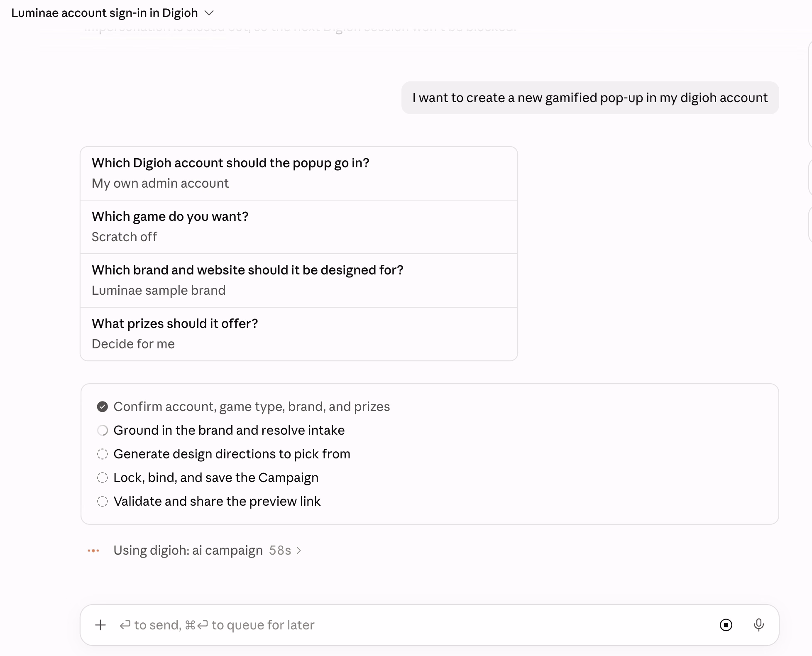Screen dimensions: 812x656
Task: Click the Luminae account sign-in in Digioh title
Action: (105, 13)
